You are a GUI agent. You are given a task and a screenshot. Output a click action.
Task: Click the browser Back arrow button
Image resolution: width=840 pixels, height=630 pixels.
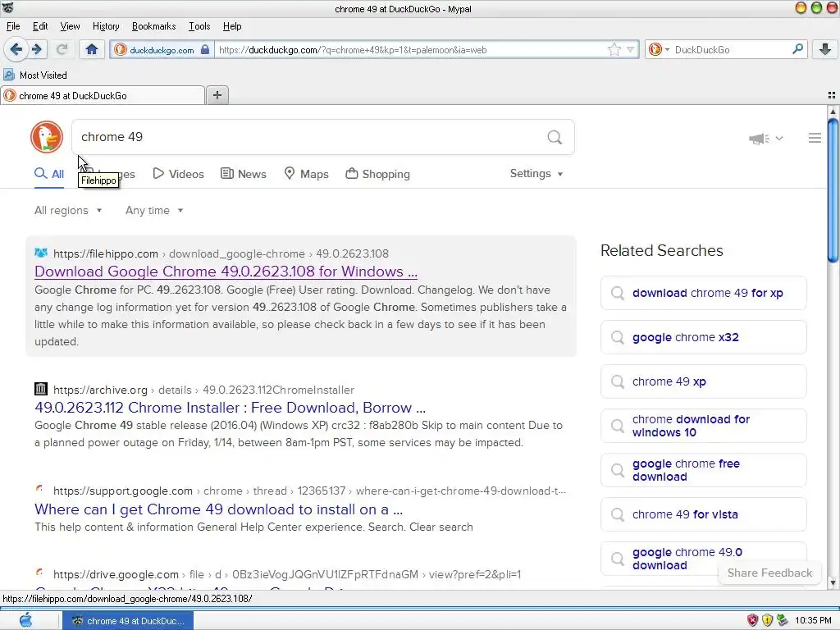coord(16,50)
